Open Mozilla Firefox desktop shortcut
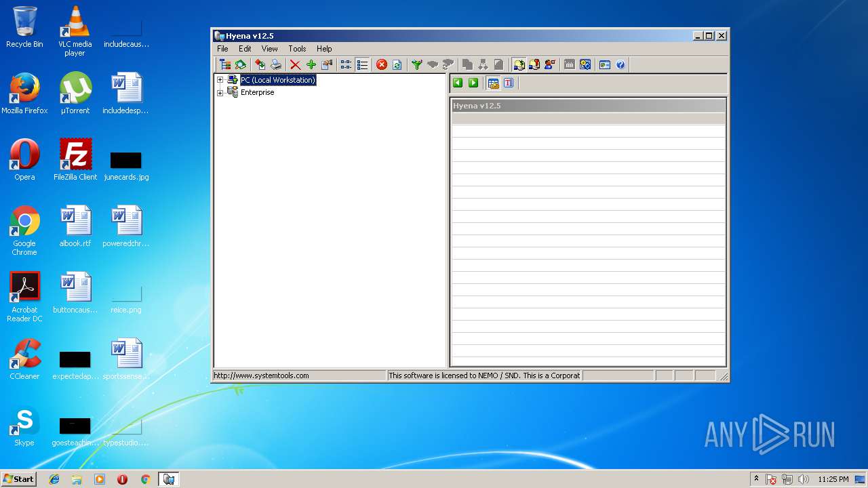The width and height of the screenshot is (868, 488). click(24, 94)
